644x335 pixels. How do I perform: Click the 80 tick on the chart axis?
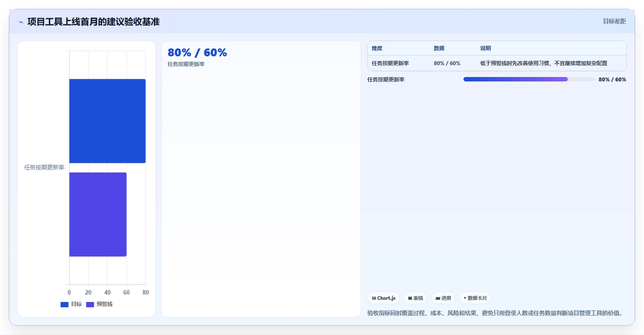click(x=146, y=293)
